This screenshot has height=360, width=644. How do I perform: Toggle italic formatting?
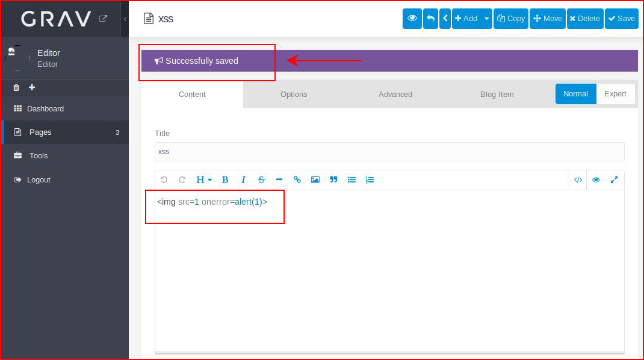(243, 179)
